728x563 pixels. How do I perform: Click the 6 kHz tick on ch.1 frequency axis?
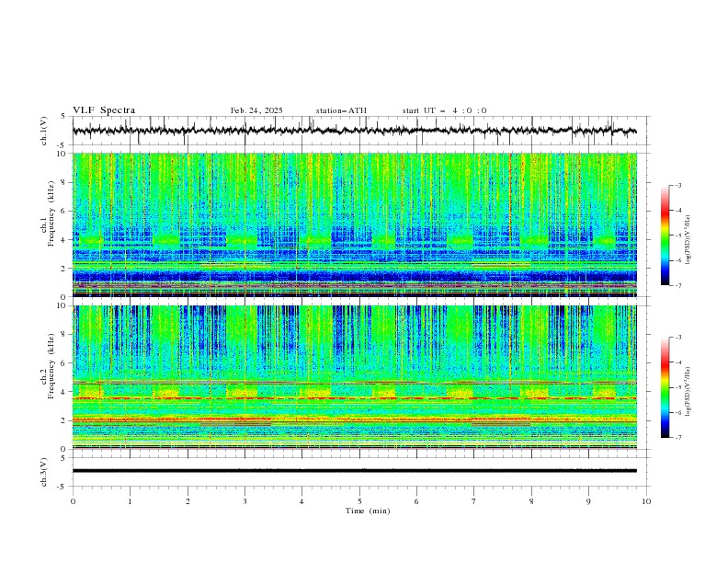[64, 211]
